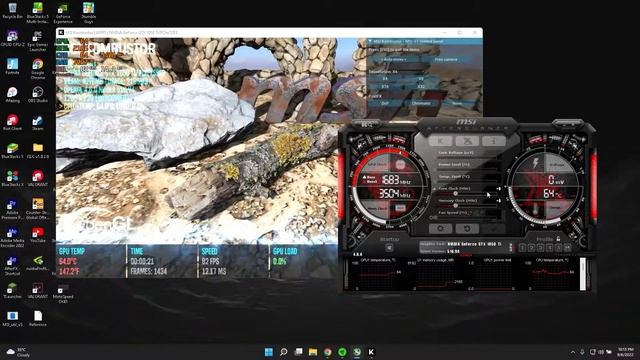Toggle the Profile lock icon in Afterburner
Image resolution: width=640 pixels, height=360 pixels.
558,239
